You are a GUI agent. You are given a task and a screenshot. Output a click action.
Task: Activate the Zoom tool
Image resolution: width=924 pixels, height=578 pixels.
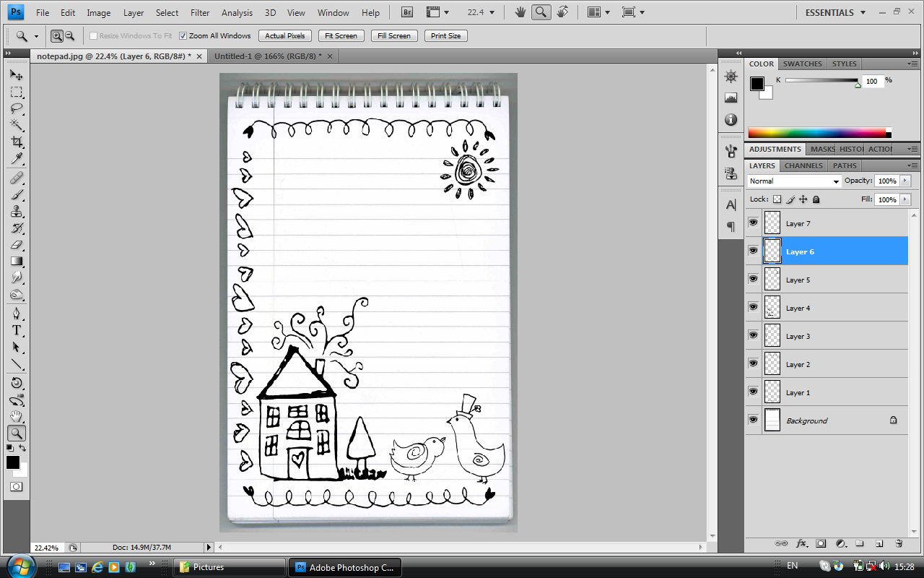17,433
